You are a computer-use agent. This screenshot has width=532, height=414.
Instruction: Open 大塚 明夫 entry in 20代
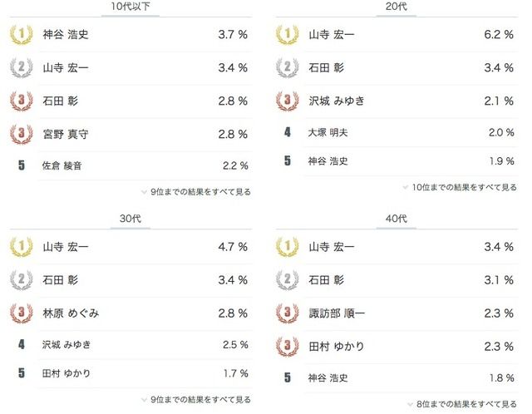[328, 132]
